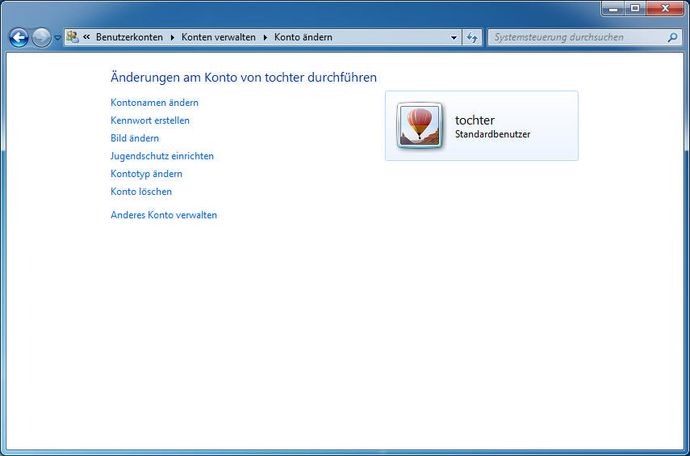Open address bar history dropdown
The height and width of the screenshot is (456, 690).
click(x=454, y=38)
